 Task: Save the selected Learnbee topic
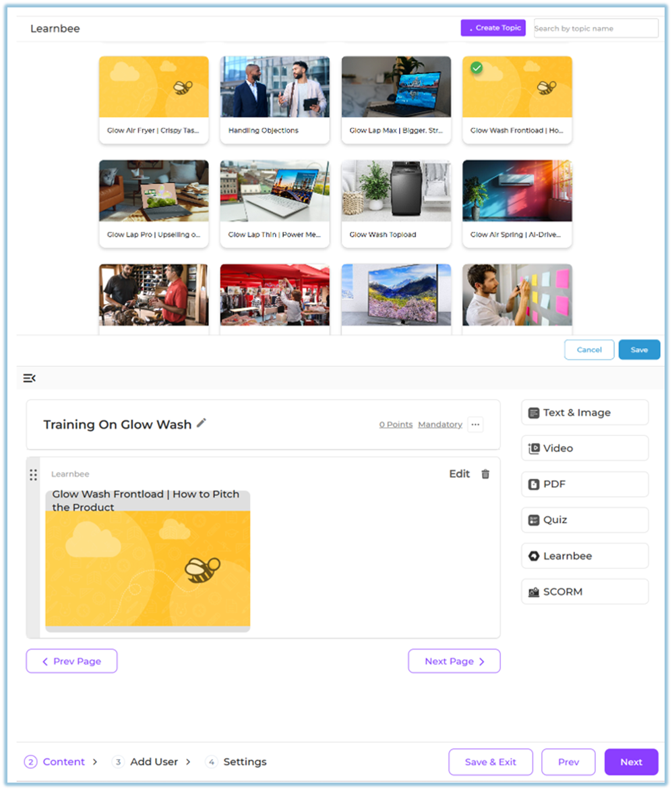tap(639, 350)
